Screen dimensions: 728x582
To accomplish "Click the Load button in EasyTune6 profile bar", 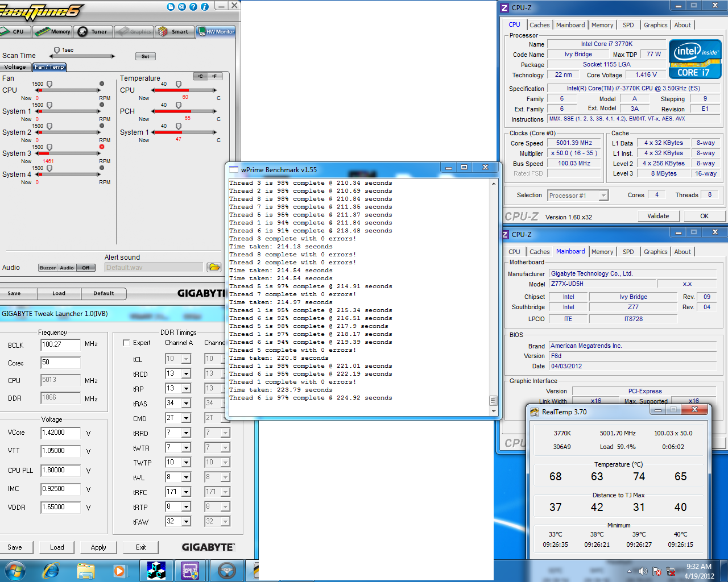I will click(x=59, y=293).
